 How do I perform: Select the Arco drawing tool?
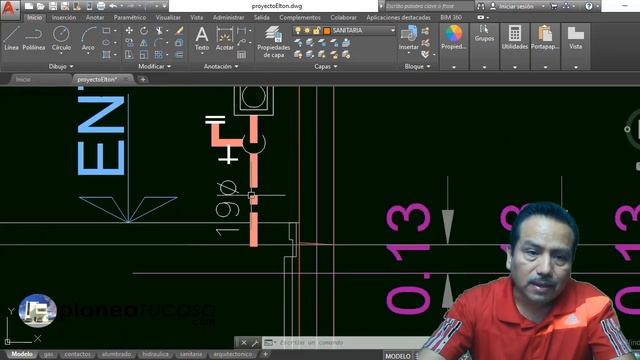click(x=88, y=38)
